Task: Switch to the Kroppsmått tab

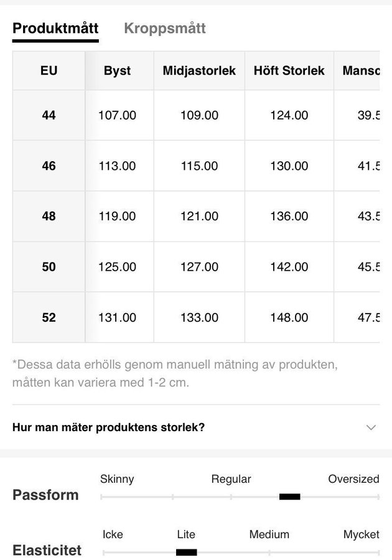Action: 165,28
